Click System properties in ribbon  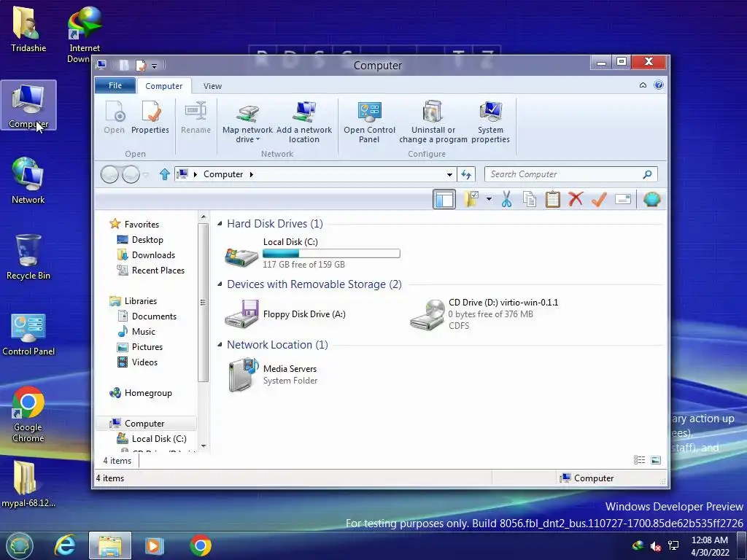click(x=491, y=122)
